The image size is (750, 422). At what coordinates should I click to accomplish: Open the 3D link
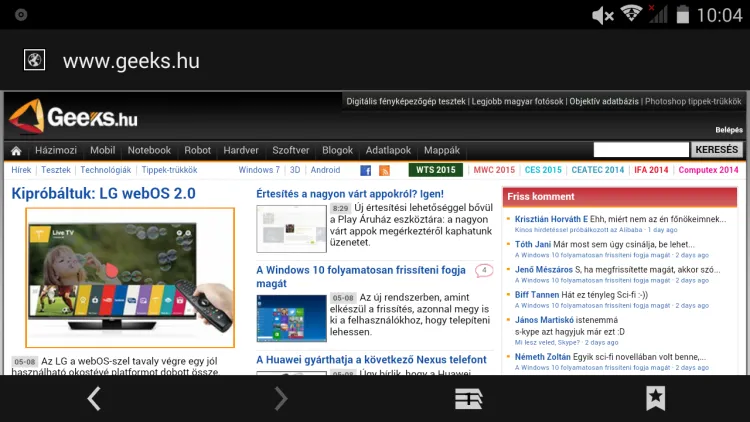(295, 170)
